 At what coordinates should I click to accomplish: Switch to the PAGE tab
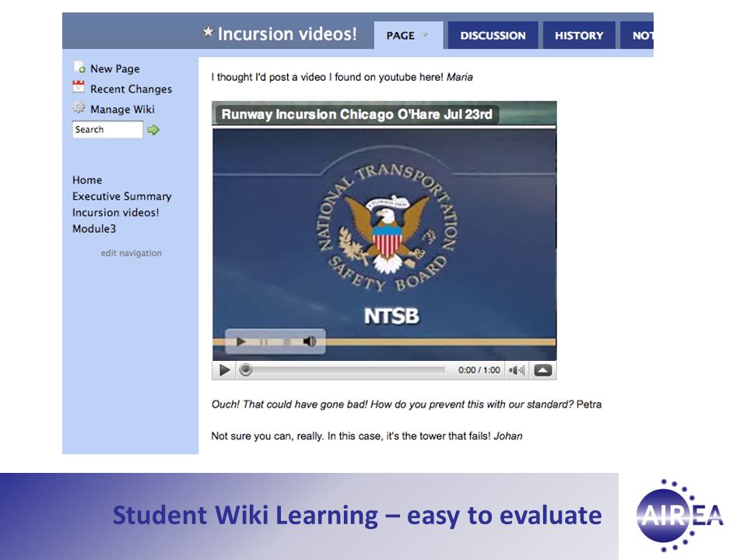[x=409, y=35]
